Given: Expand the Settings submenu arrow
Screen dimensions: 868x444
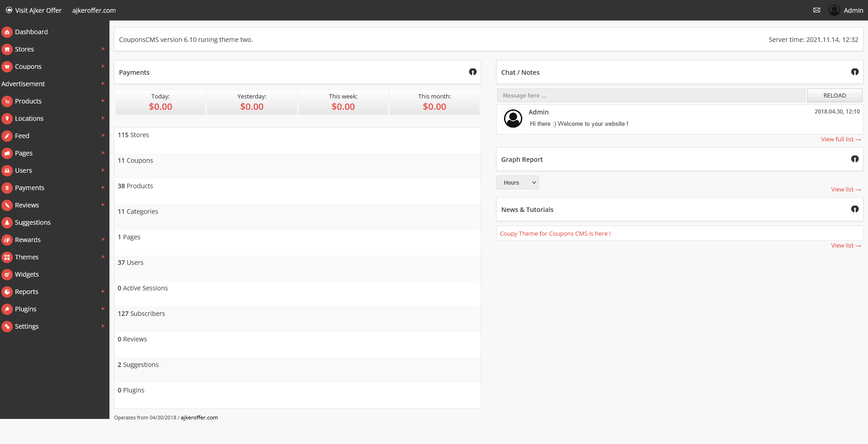Looking at the screenshot, I should (103, 326).
